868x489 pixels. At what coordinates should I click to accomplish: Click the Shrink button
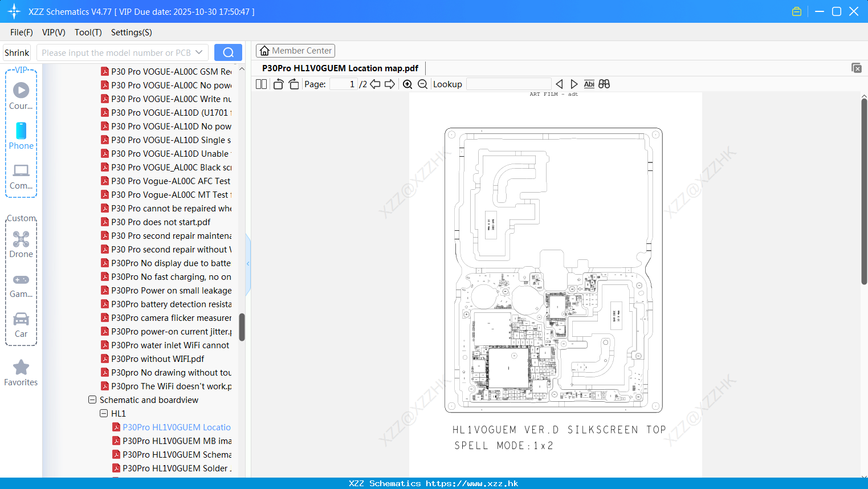pos(17,52)
